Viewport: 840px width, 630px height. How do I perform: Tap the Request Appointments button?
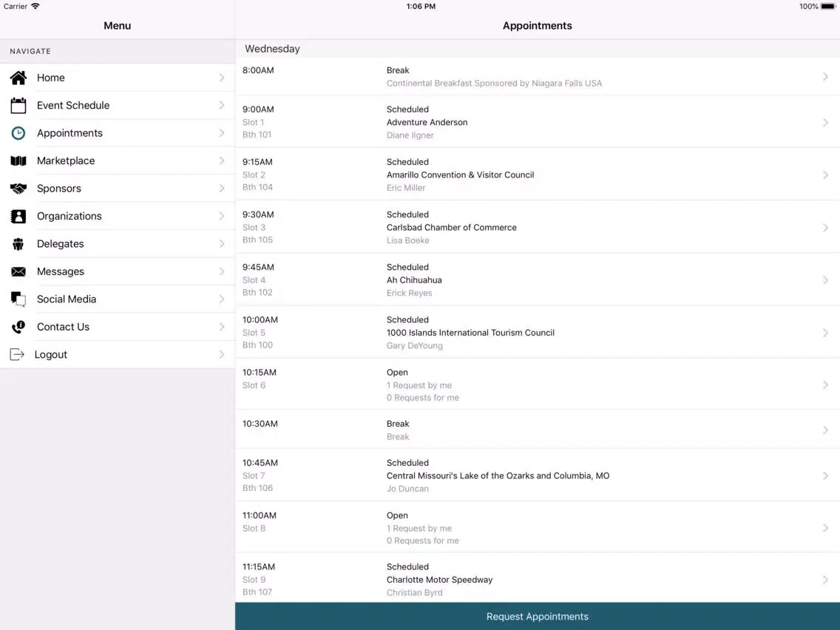tap(538, 616)
